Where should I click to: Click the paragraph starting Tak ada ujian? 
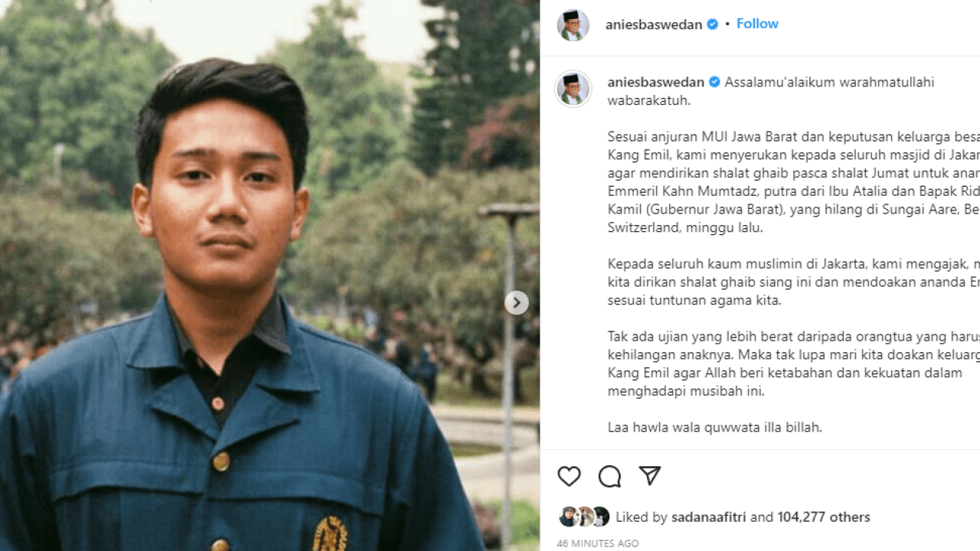coord(794,364)
